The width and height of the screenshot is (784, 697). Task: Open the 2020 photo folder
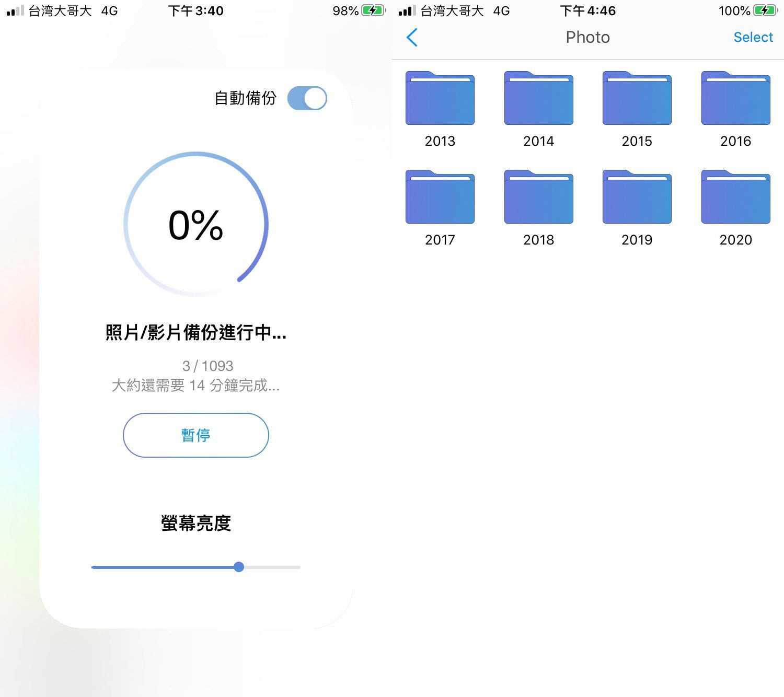tap(735, 197)
